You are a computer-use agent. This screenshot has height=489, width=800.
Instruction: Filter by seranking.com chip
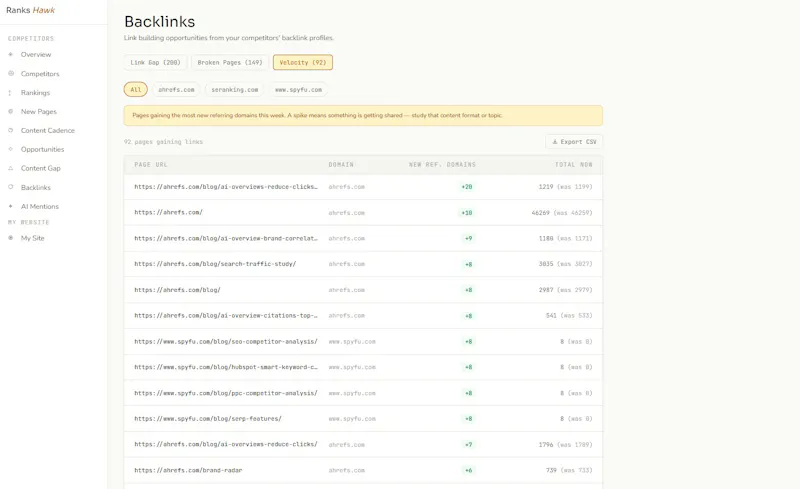coord(235,89)
